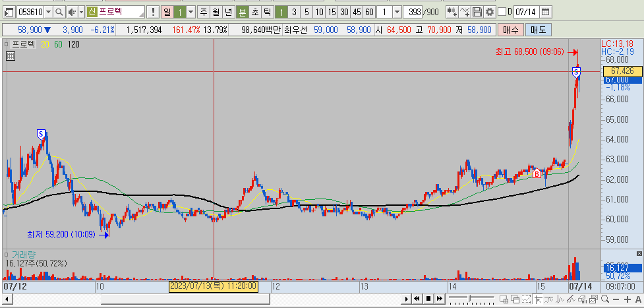Screen dimensions: 644x308
Task: Click the chart zoom magnifier icon
Action: pos(604,299)
